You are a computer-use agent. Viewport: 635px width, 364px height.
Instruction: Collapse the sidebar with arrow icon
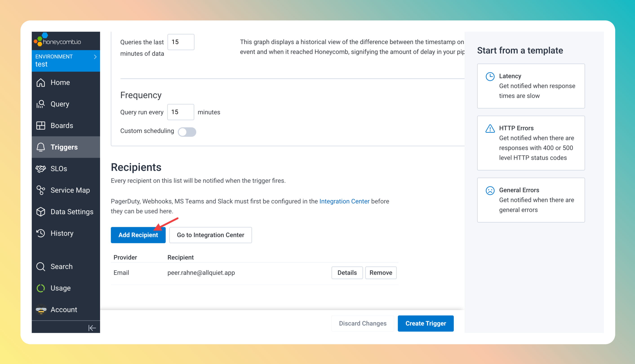[92, 328]
